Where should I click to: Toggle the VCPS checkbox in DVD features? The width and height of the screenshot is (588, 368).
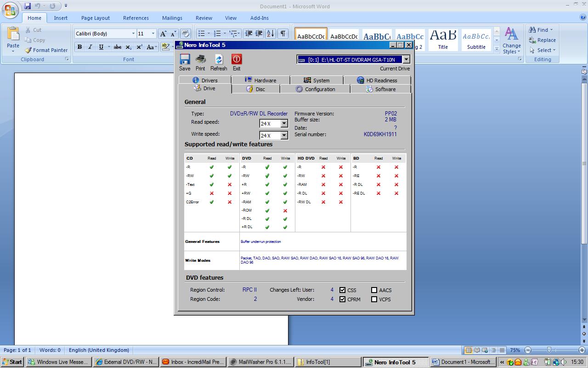[x=374, y=299]
